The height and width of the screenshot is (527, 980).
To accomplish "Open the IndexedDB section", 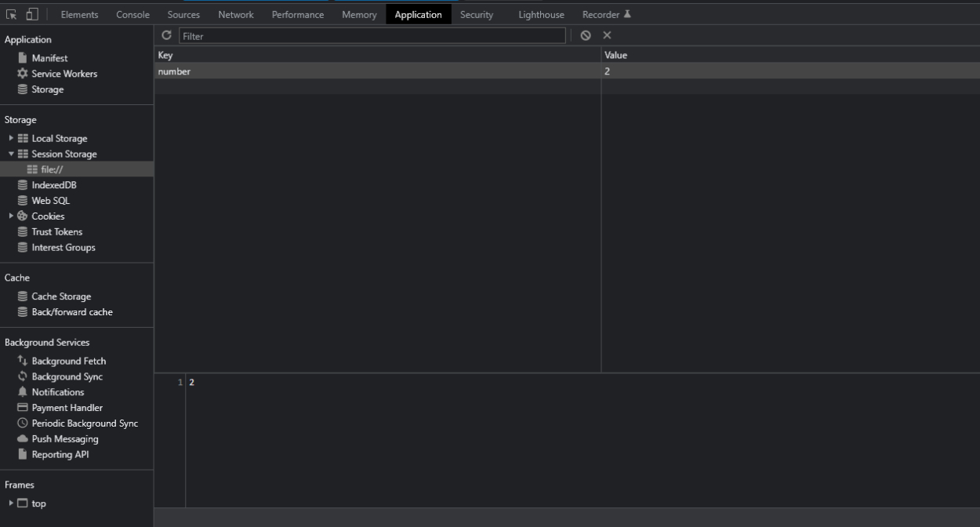I will click(53, 185).
